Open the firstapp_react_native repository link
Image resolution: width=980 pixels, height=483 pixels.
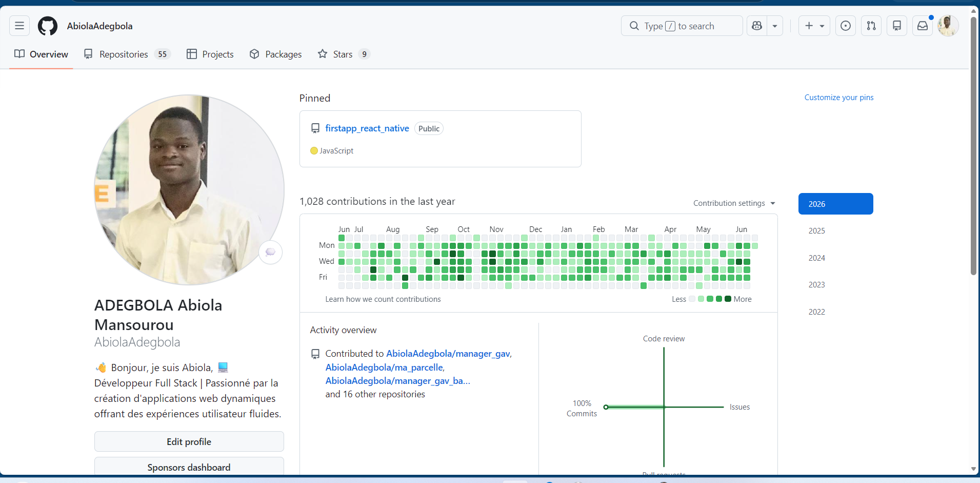(367, 128)
